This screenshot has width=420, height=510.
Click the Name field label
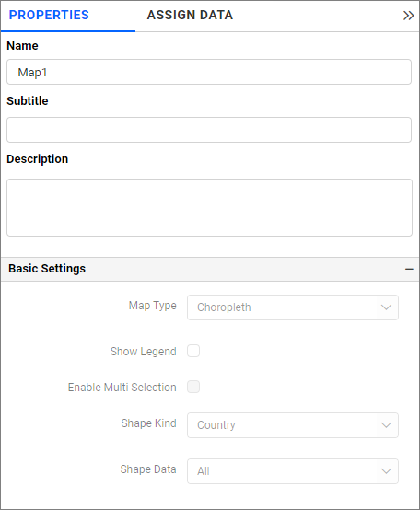tap(22, 45)
